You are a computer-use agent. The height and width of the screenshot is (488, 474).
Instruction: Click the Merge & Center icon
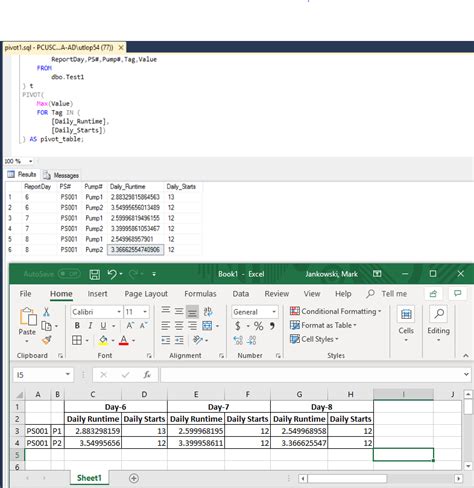207,326
